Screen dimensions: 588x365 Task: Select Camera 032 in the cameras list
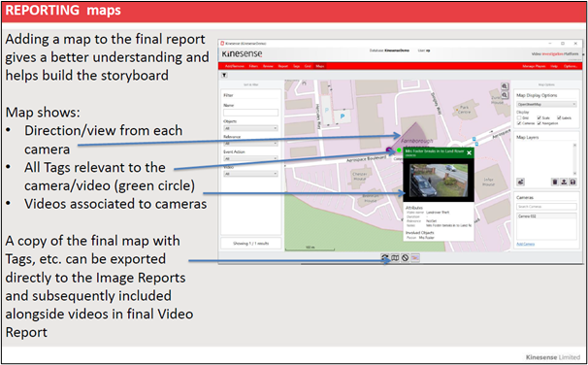click(x=546, y=216)
